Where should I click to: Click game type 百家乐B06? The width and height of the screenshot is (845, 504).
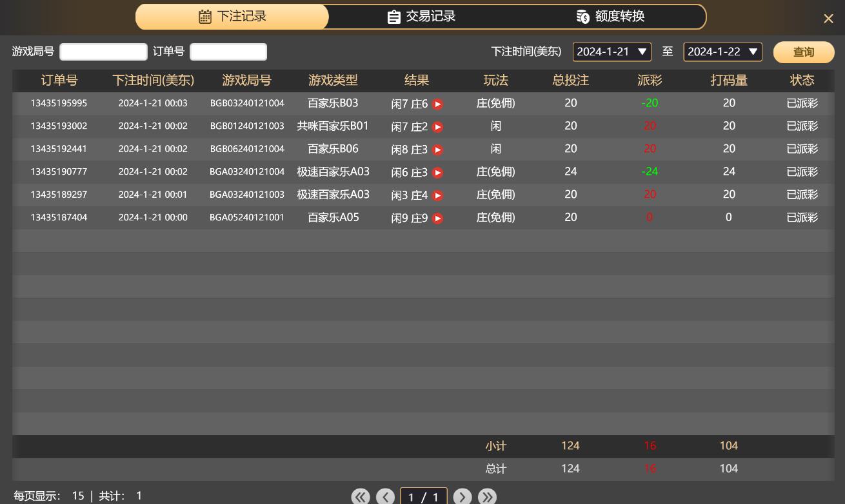tap(333, 149)
